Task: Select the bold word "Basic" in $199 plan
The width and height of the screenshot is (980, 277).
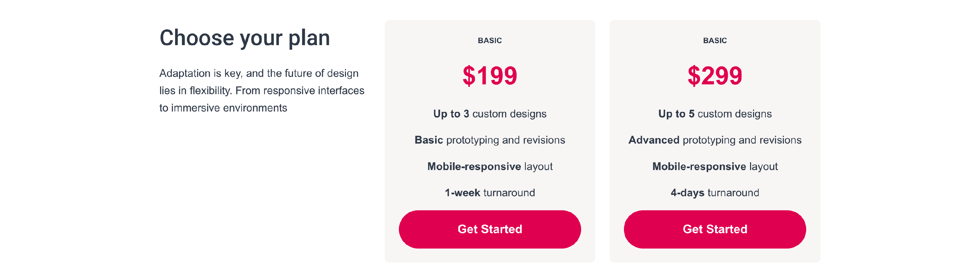Action: (429, 140)
